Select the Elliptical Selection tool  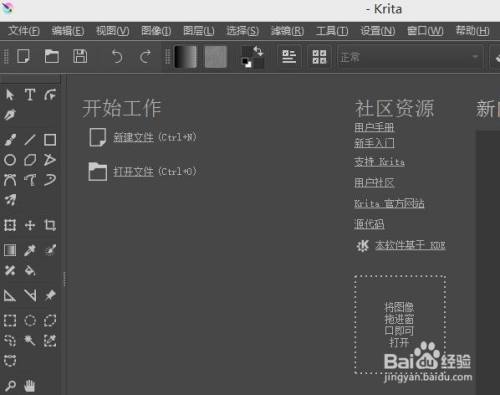coord(30,321)
